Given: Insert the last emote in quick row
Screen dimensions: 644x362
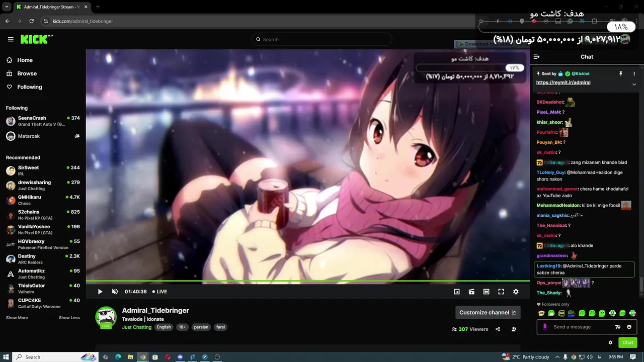Looking at the screenshot, I should pyautogui.click(x=632, y=313).
